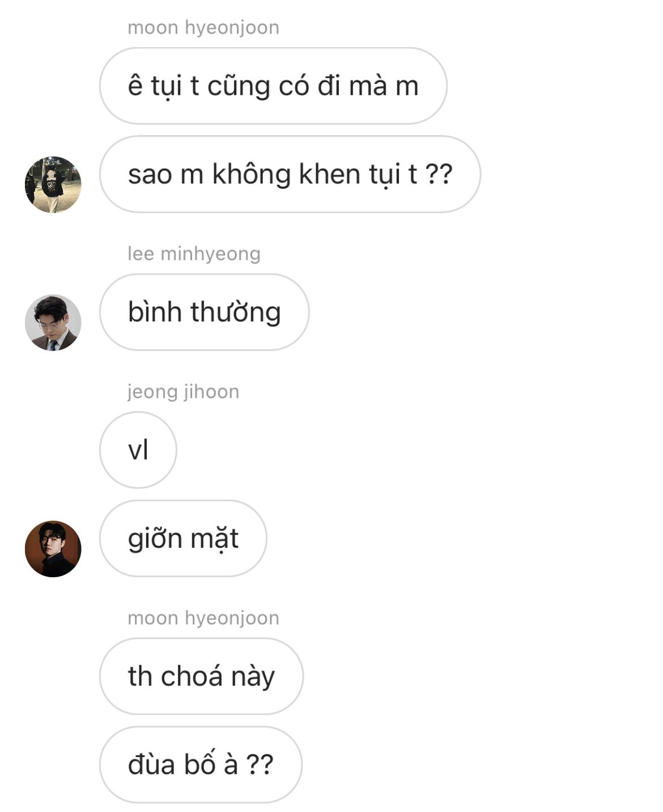Click the word 'thường' in lee minhyeong's reply
The image size is (663, 812).
(x=235, y=312)
